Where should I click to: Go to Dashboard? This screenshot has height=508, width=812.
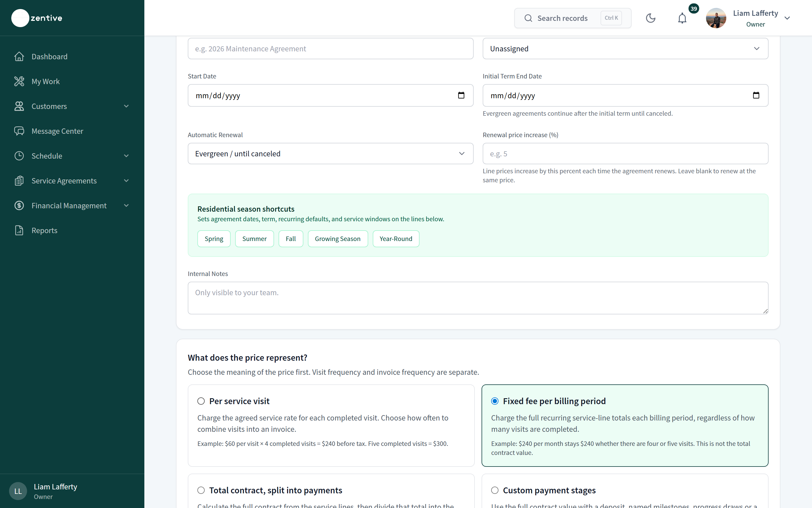(49, 56)
